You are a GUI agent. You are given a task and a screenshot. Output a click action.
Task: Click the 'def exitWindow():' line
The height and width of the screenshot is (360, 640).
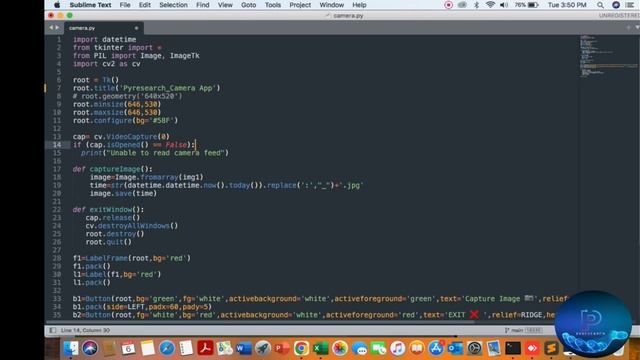point(108,209)
